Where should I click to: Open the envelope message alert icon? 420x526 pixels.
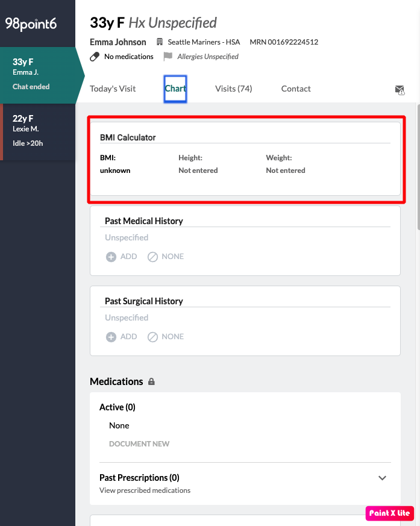(400, 90)
